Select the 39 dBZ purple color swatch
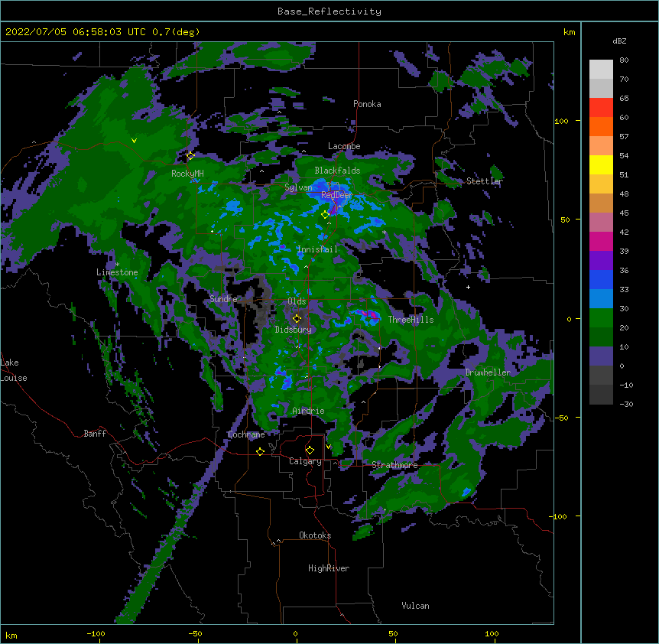The height and width of the screenshot is (644, 659). click(601, 261)
